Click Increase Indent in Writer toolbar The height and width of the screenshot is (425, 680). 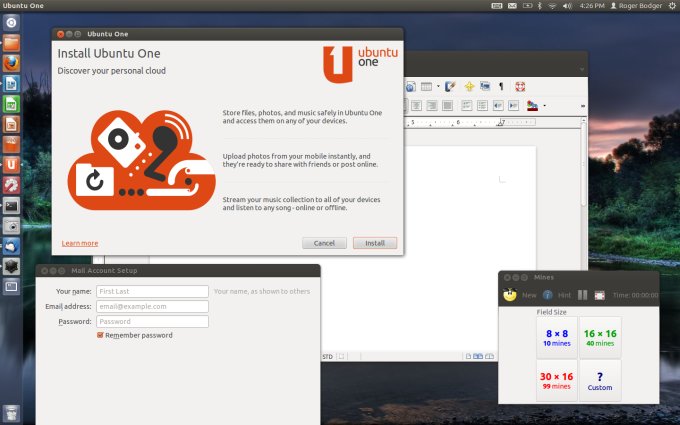[x=513, y=105]
